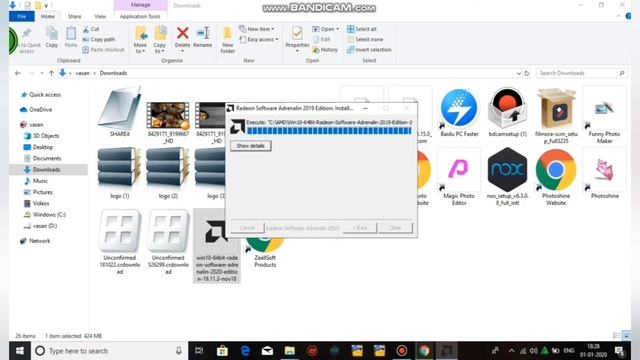Image resolution: width=640 pixels, height=360 pixels.
Task: Open the Application Tools tab
Action: [x=140, y=16]
